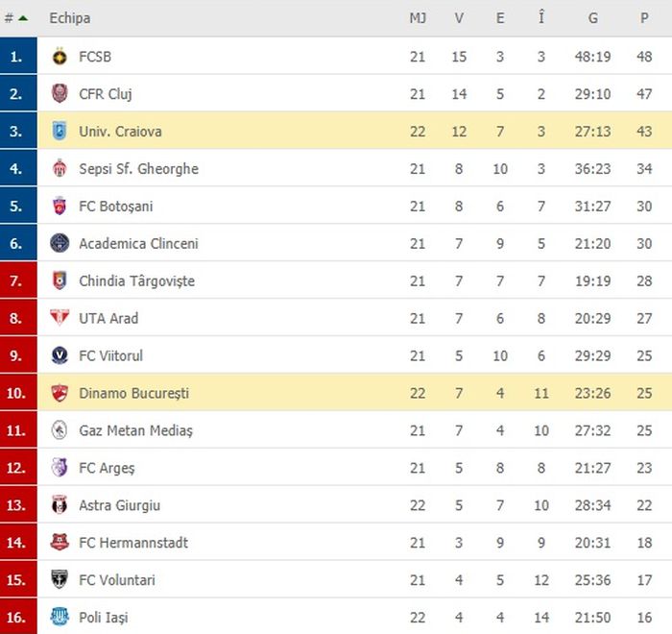Click the Sepsi Sf. Gheorghe crest icon
Screen dimensions: 672x634
pyautogui.click(x=60, y=169)
